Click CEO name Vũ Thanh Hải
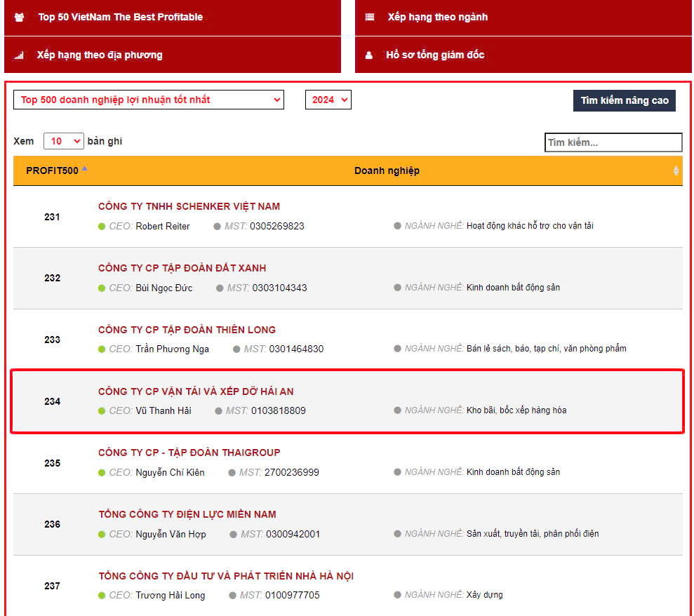694x616 pixels. coord(164,410)
